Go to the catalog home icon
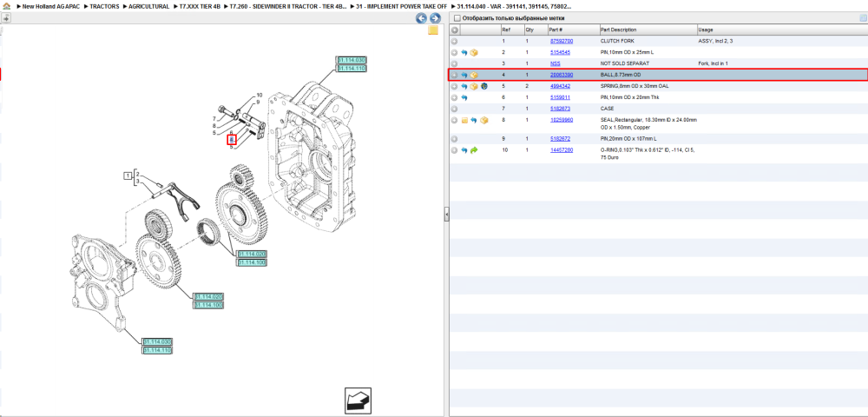 [x=6, y=6]
